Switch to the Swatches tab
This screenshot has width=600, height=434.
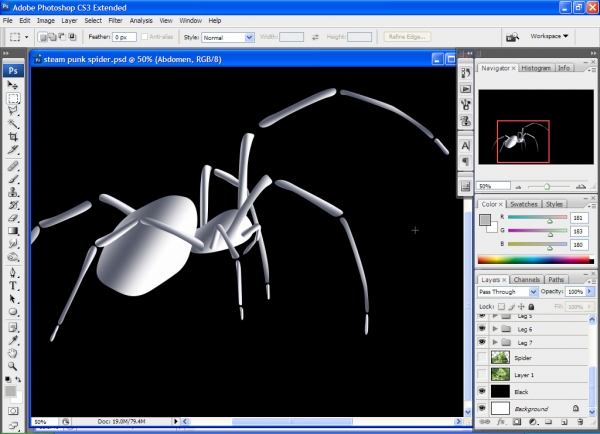click(523, 204)
